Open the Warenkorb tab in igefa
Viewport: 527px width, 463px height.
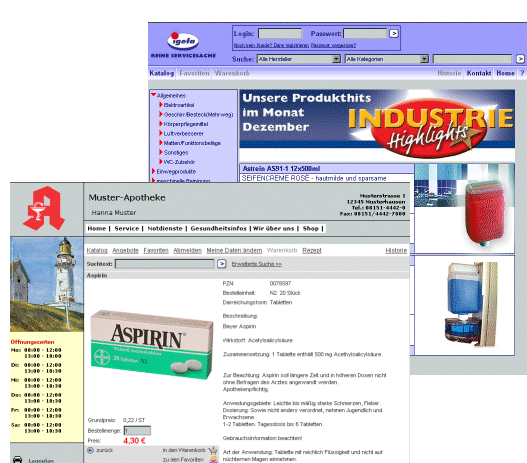(x=232, y=73)
